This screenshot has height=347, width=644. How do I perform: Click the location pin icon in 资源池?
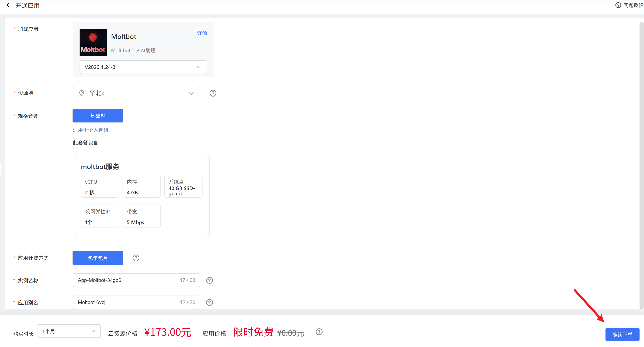(81, 93)
